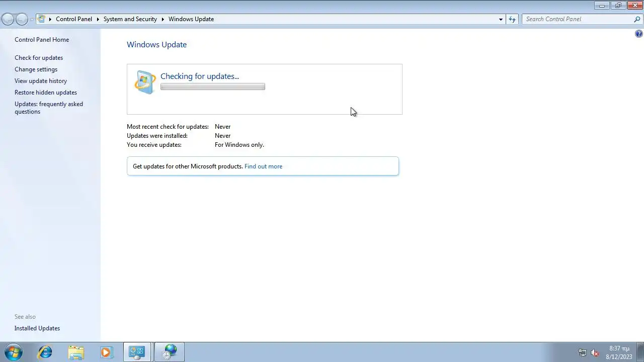The height and width of the screenshot is (362, 644).
Task: Click the Checking for updates... text
Action: (200, 76)
